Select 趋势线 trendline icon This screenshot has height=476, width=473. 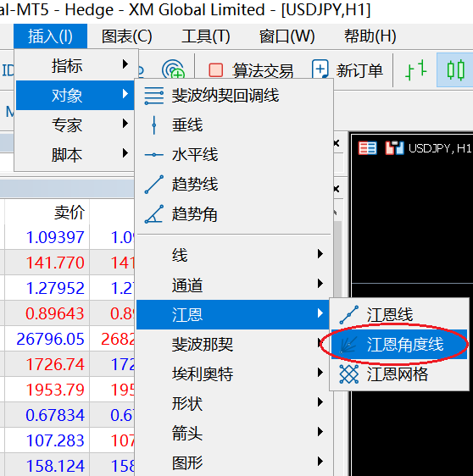pyautogui.click(x=154, y=185)
